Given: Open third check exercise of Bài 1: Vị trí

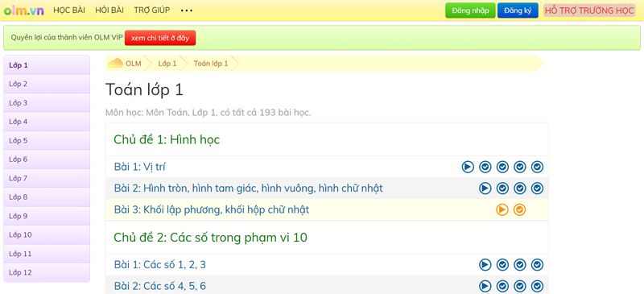Looking at the screenshot, I should click(x=520, y=167).
